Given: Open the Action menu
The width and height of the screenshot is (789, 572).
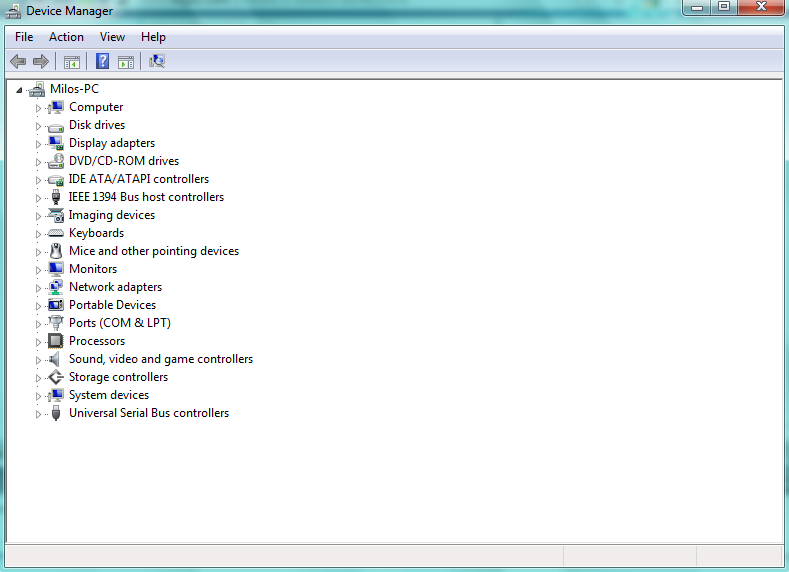Looking at the screenshot, I should (x=66, y=37).
